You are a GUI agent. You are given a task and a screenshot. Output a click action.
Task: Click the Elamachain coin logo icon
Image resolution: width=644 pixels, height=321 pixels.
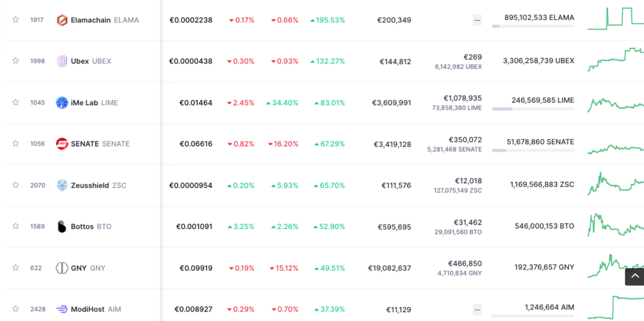[62, 20]
